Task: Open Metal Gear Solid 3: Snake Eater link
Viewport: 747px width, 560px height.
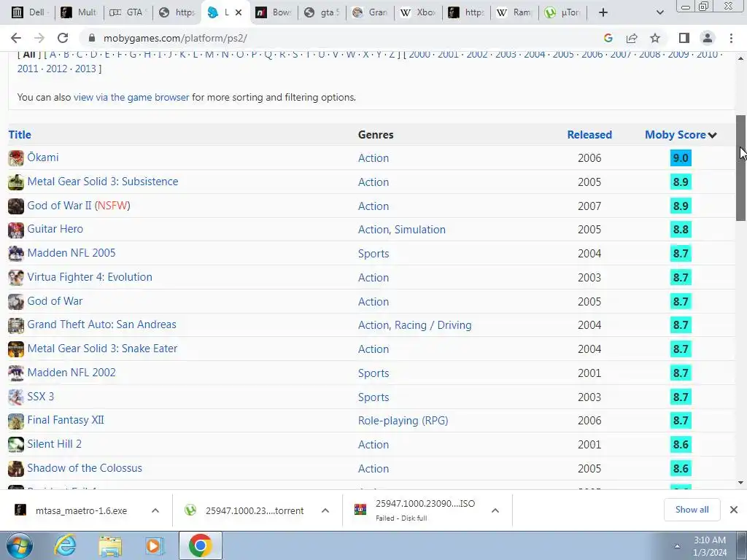Action: tap(102, 349)
